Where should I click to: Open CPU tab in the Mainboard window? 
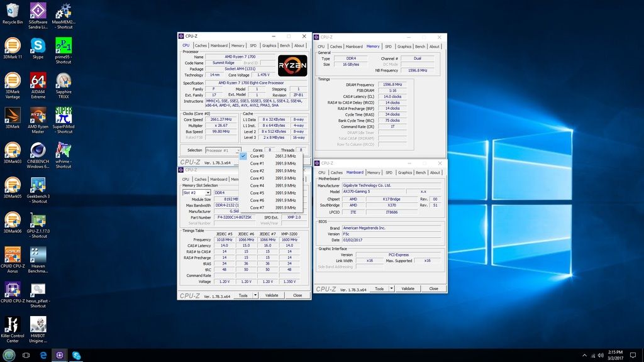coord(321,173)
